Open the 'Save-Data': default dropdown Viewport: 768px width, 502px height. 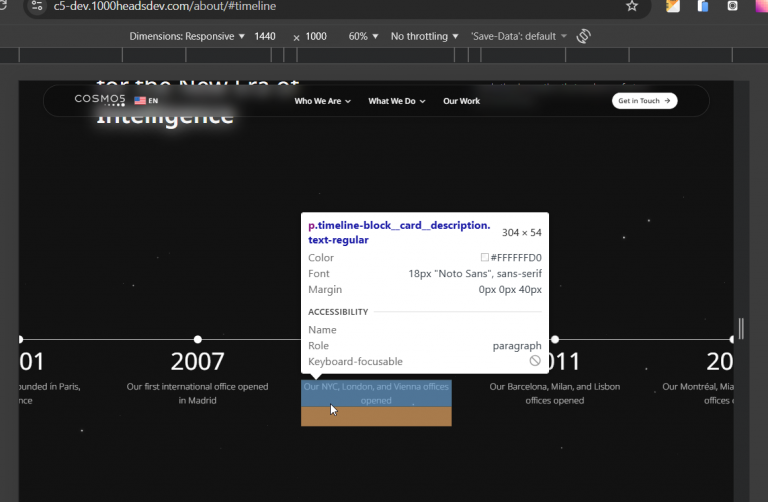pyautogui.click(x=518, y=36)
